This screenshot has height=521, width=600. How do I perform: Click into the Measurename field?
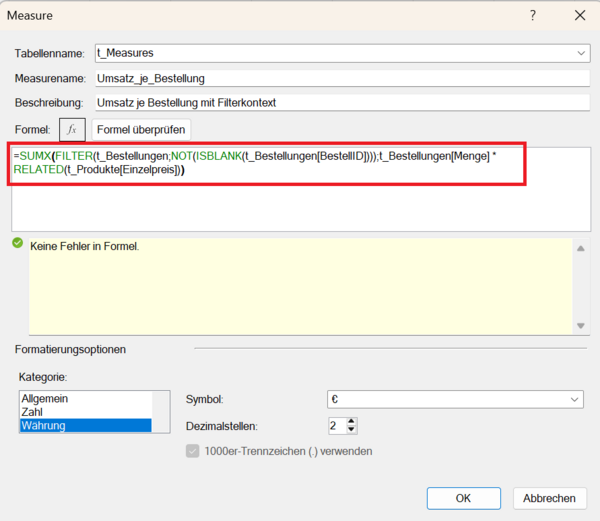[340, 78]
